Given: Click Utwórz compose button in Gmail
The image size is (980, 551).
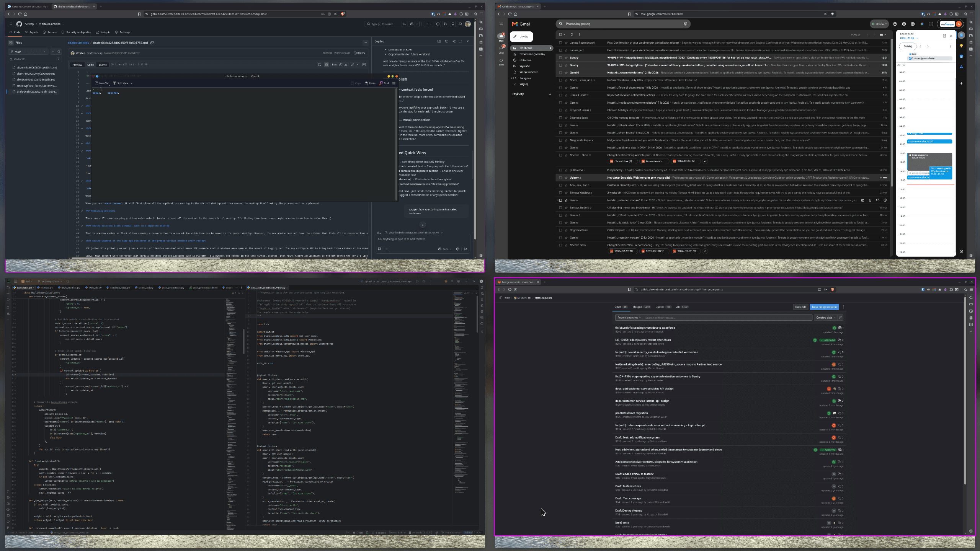Looking at the screenshot, I should [x=521, y=37].
